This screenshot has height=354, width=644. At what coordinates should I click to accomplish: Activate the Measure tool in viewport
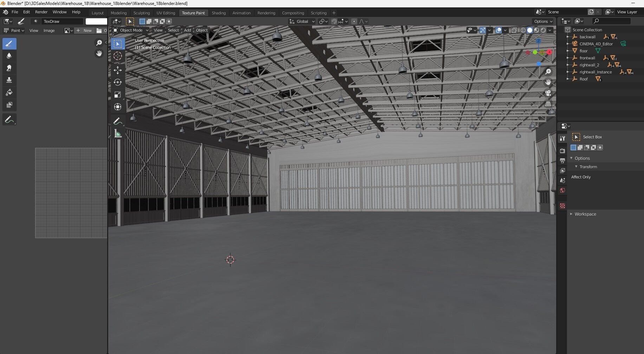point(118,133)
